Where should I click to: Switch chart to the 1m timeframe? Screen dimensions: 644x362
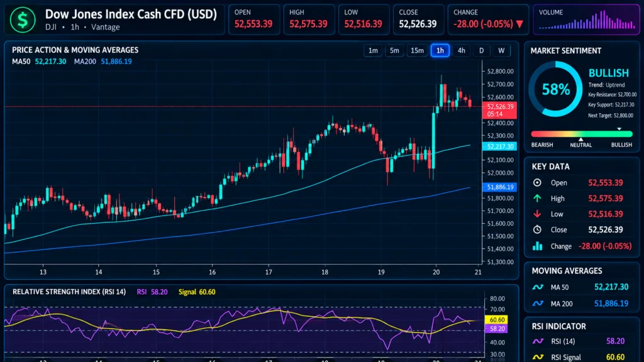coord(373,50)
